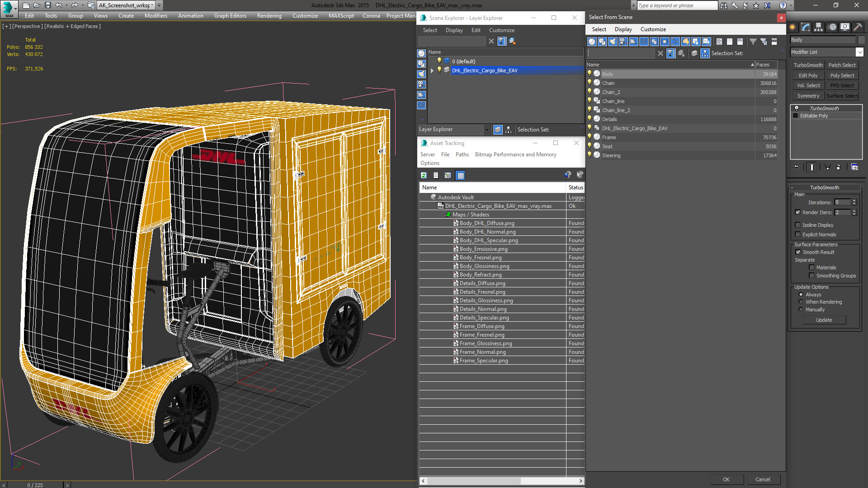The height and width of the screenshot is (488, 868).
Task: Switch Asset Tracking to table view
Action: tap(460, 175)
